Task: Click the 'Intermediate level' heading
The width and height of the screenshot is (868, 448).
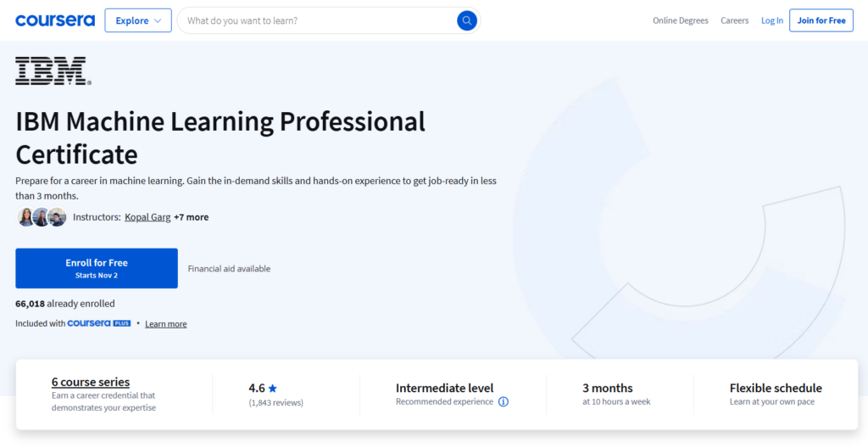Action: pyautogui.click(x=444, y=388)
